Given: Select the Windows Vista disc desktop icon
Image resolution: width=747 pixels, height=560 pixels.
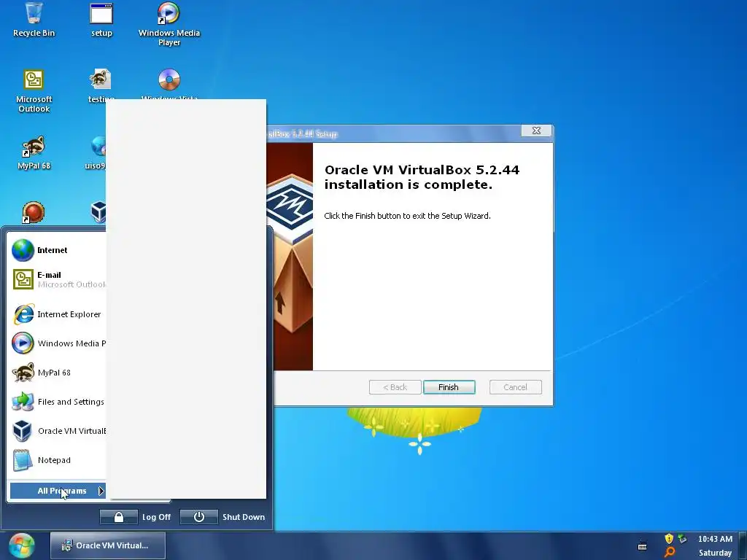Looking at the screenshot, I should click(169, 84).
